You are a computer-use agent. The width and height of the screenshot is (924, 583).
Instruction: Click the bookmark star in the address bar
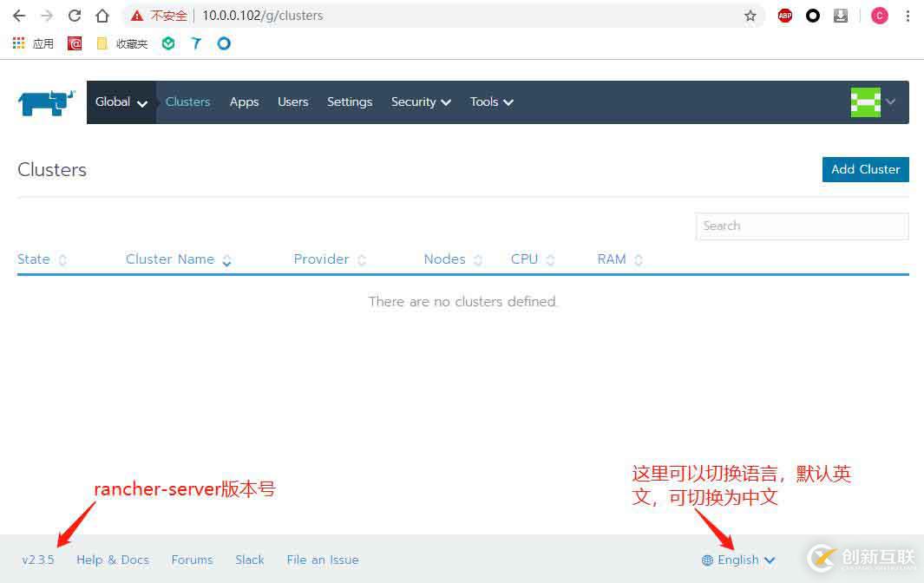point(750,15)
